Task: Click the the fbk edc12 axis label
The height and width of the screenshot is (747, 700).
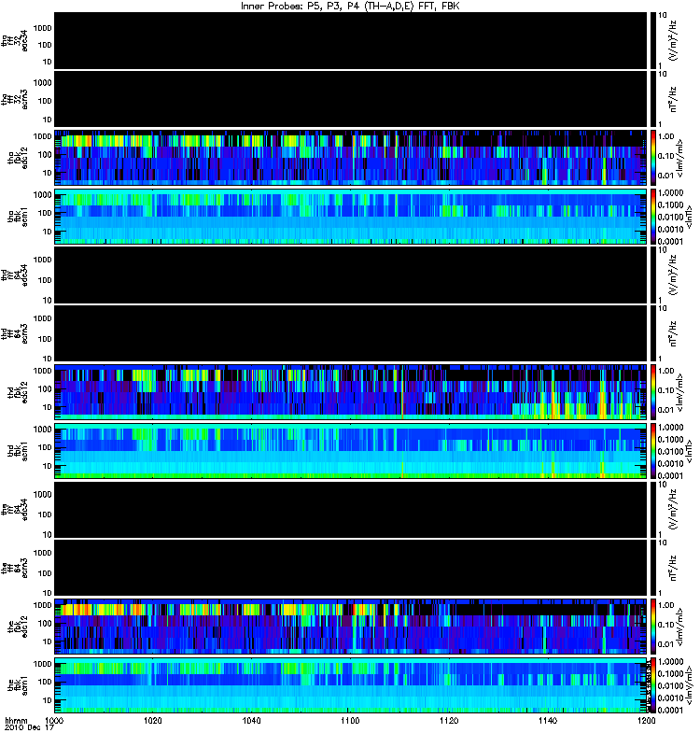Action: (18, 626)
